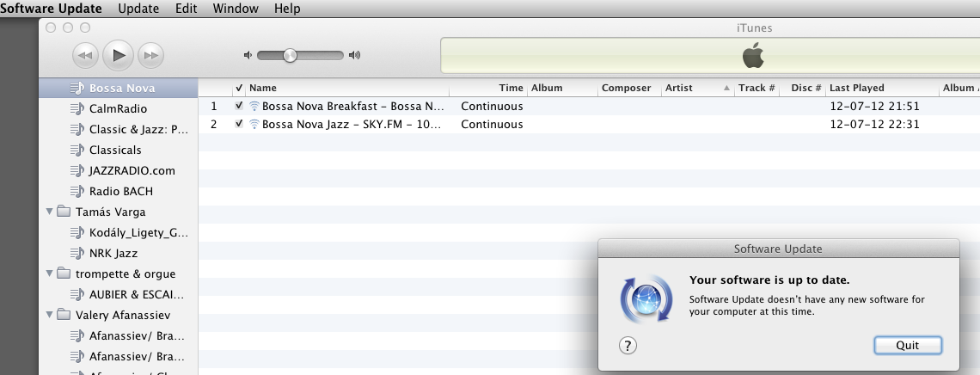The height and width of the screenshot is (375, 980).
Task: Click the Software Update globe icon
Action: (x=646, y=298)
